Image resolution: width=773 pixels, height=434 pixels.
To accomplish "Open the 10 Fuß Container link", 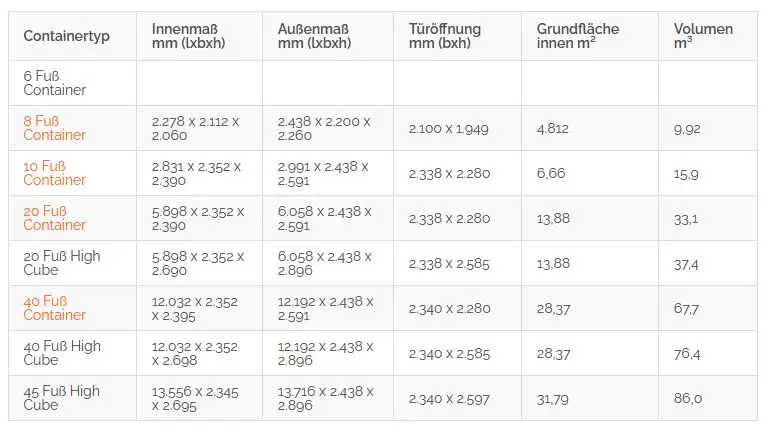I will click(54, 173).
